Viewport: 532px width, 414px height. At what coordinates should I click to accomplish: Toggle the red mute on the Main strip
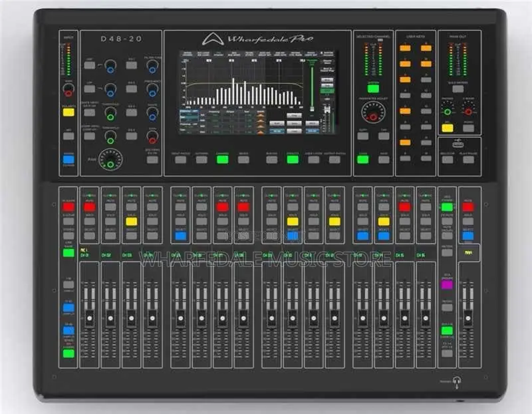468,207
